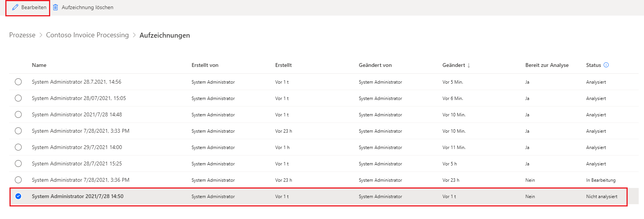Open recording System Administrator 2021/7/28 14:48
Image resolution: width=644 pixels, height=219 pixels.
pos(77,114)
